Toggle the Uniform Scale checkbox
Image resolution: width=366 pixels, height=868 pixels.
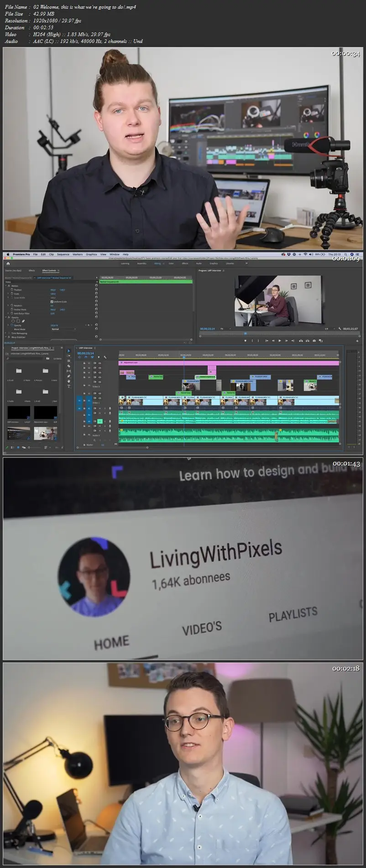[x=52, y=302]
